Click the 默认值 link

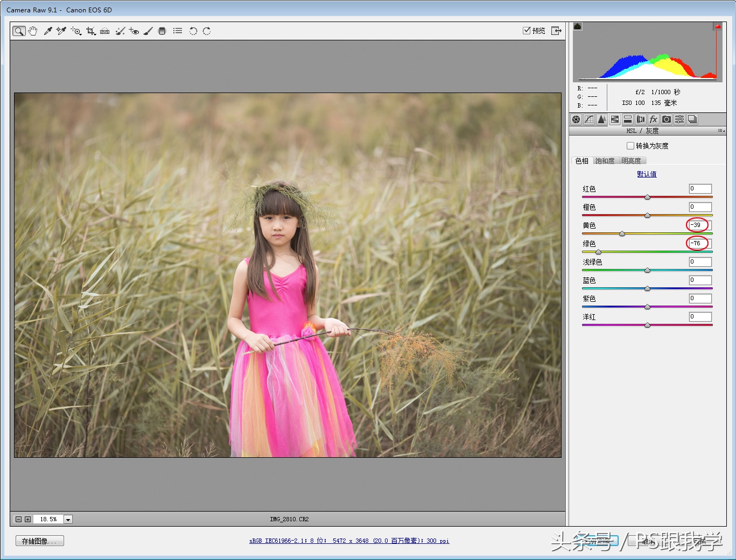pyautogui.click(x=647, y=174)
